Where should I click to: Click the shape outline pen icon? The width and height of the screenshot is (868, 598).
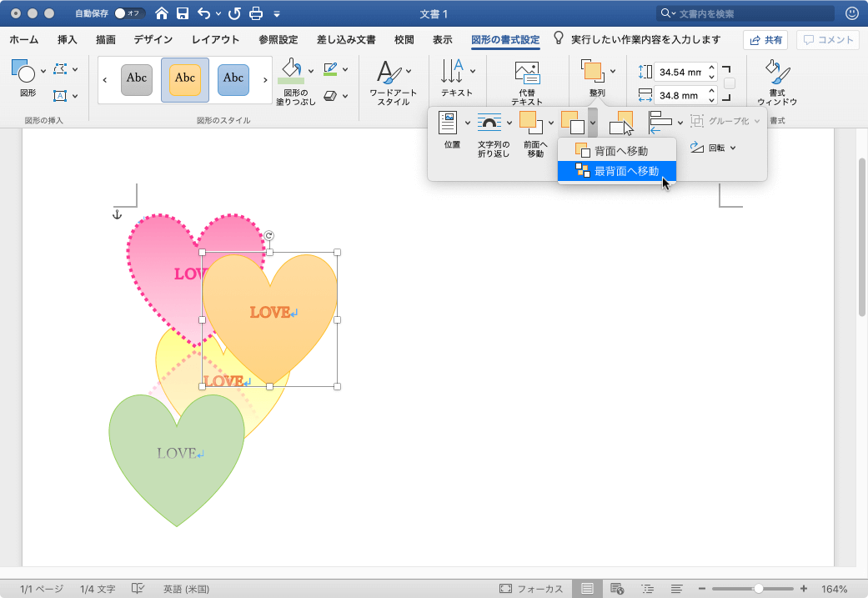pos(330,69)
